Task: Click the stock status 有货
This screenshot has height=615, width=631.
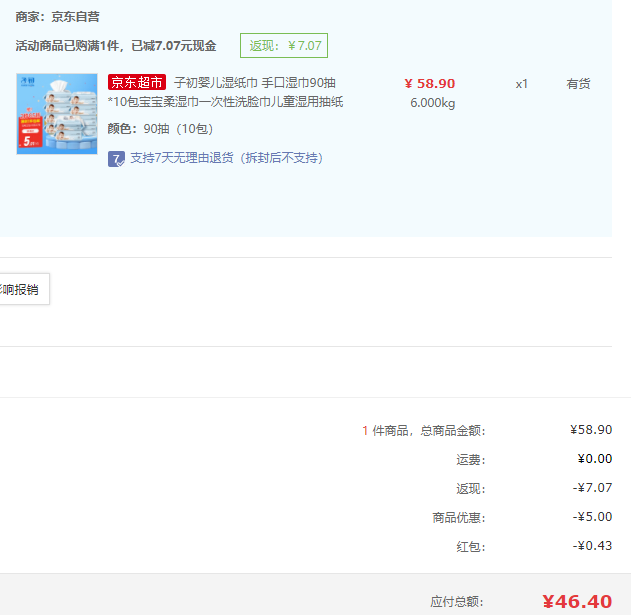Action: tap(578, 84)
